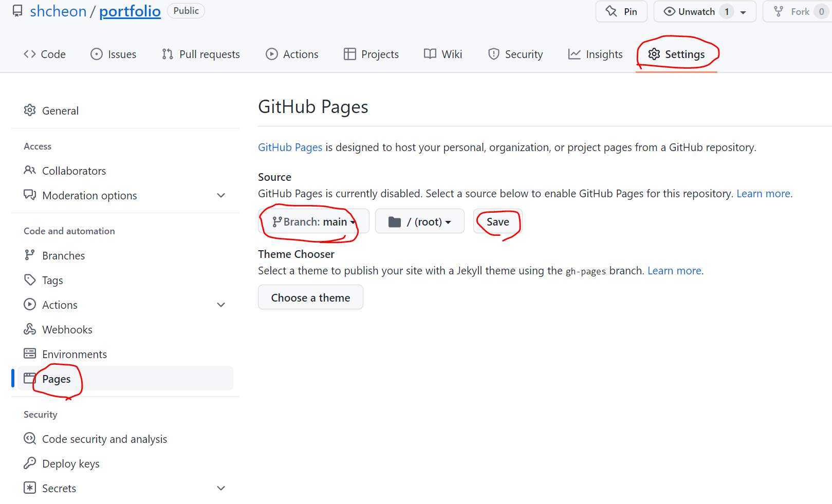Open Secrets in the sidebar
Viewport: 832px width, 504px height.
click(125, 488)
